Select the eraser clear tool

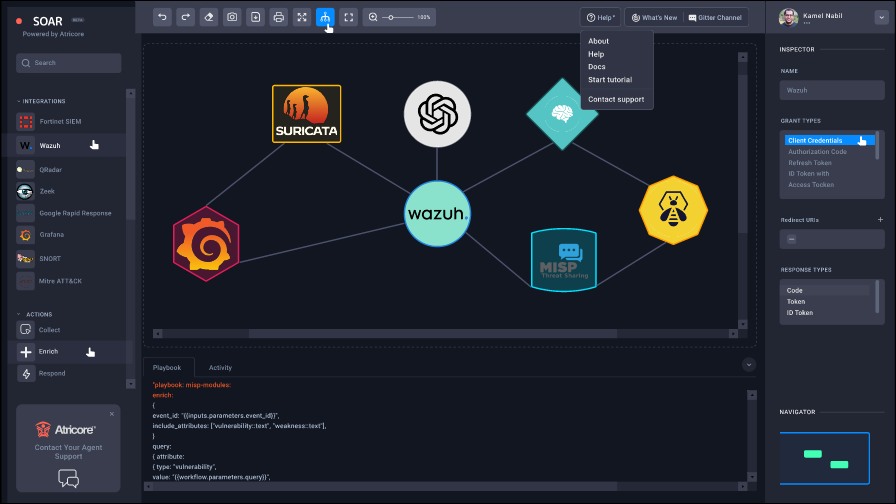tap(209, 17)
